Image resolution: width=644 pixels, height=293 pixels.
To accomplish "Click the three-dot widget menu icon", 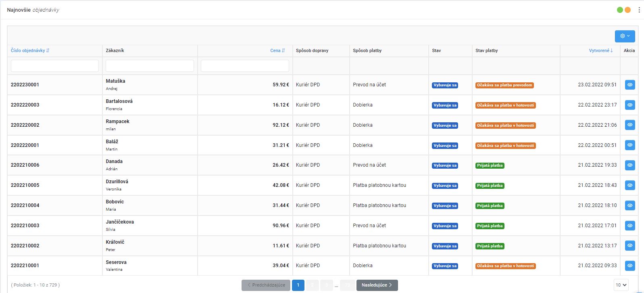I will [639, 10].
